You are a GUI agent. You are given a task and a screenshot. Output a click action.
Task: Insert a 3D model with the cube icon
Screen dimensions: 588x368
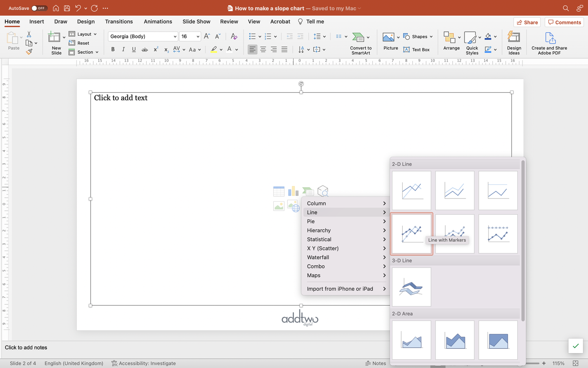click(323, 191)
